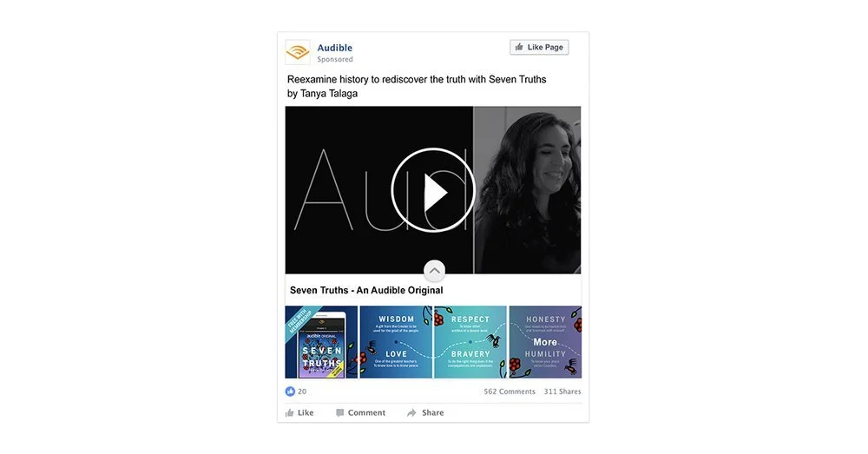Open the 562 Comments link
The image size is (868, 454).
510,391
